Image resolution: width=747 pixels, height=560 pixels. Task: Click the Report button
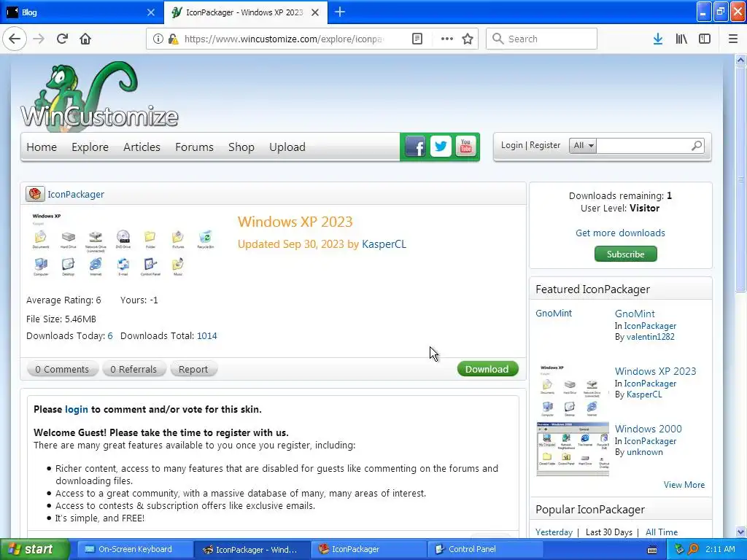click(193, 369)
